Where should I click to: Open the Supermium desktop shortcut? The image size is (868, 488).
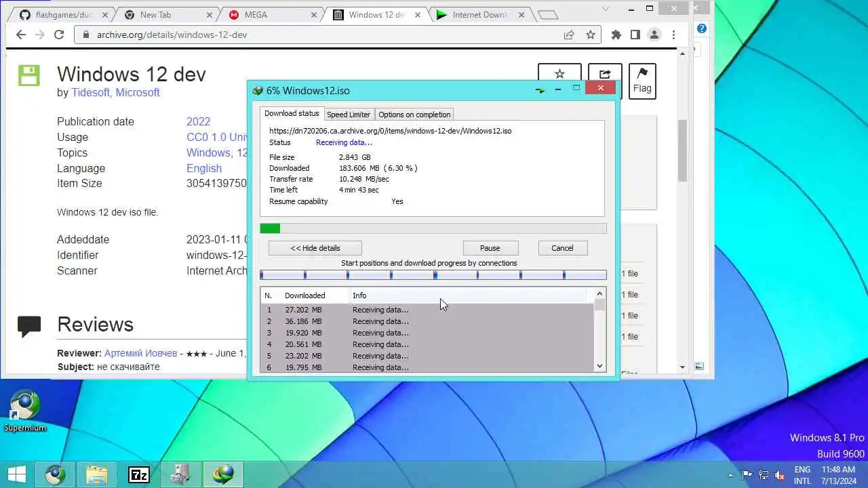(x=25, y=411)
